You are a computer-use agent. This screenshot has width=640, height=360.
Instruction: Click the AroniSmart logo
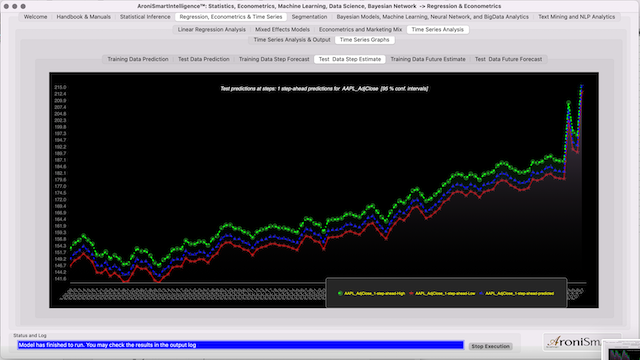[573, 342]
